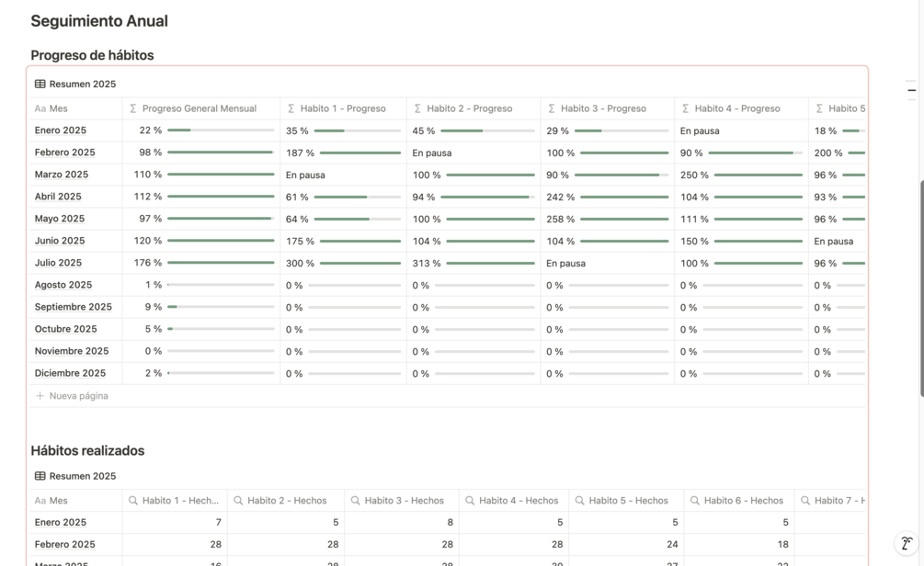Click the page outline marker on right edge
Image resolution: width=924 pixels, height=566 pixels.
pos(911,90)
